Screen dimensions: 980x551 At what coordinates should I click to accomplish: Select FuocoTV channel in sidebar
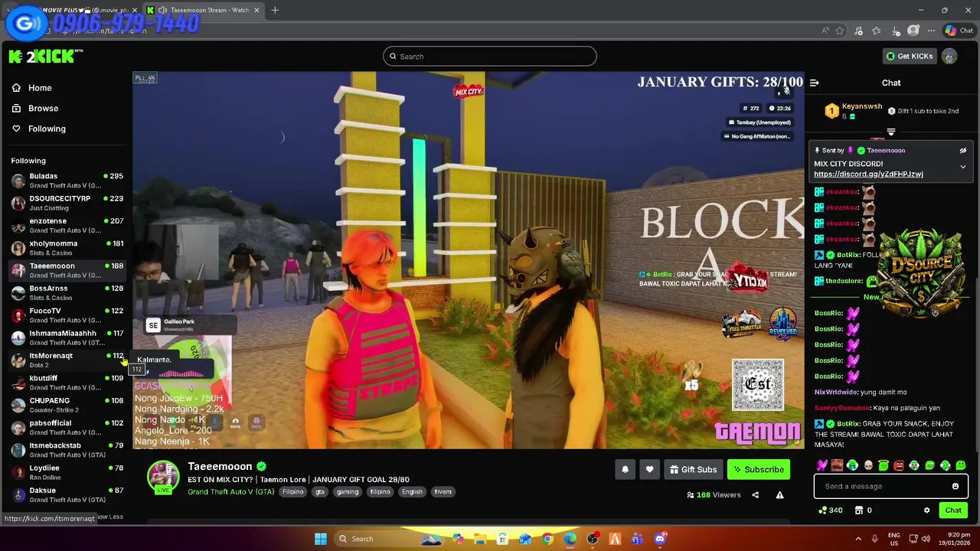coord(67,315)
